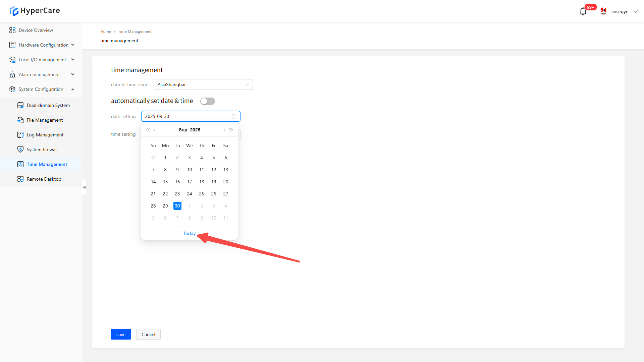Open Remote Desktop page
644x362 pixels.
(x=44, y=179)
